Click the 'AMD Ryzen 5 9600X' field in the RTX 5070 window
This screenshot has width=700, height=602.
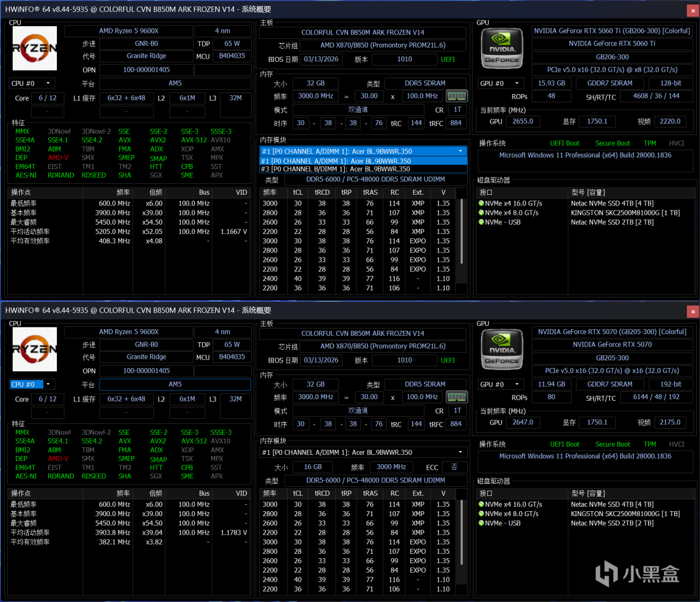pos(129,332)
